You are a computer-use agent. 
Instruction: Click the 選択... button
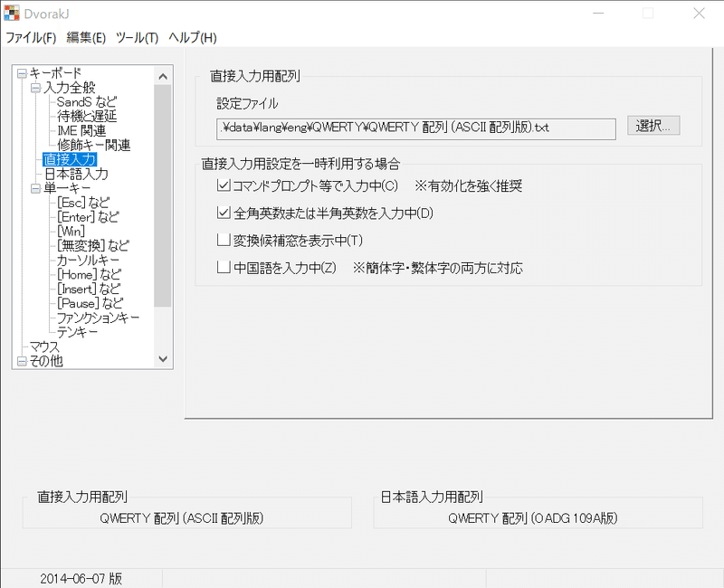(x=653, y=126)
